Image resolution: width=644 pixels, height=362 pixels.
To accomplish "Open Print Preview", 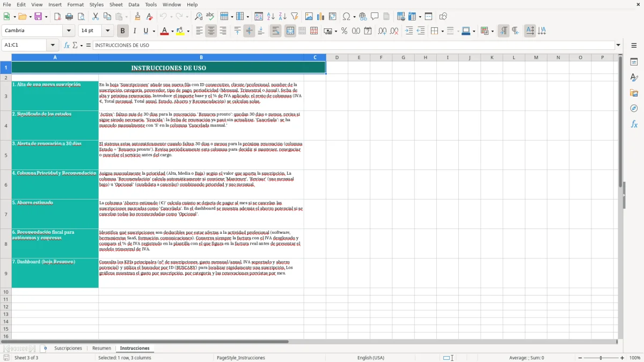I will click(x=81, y=17).
